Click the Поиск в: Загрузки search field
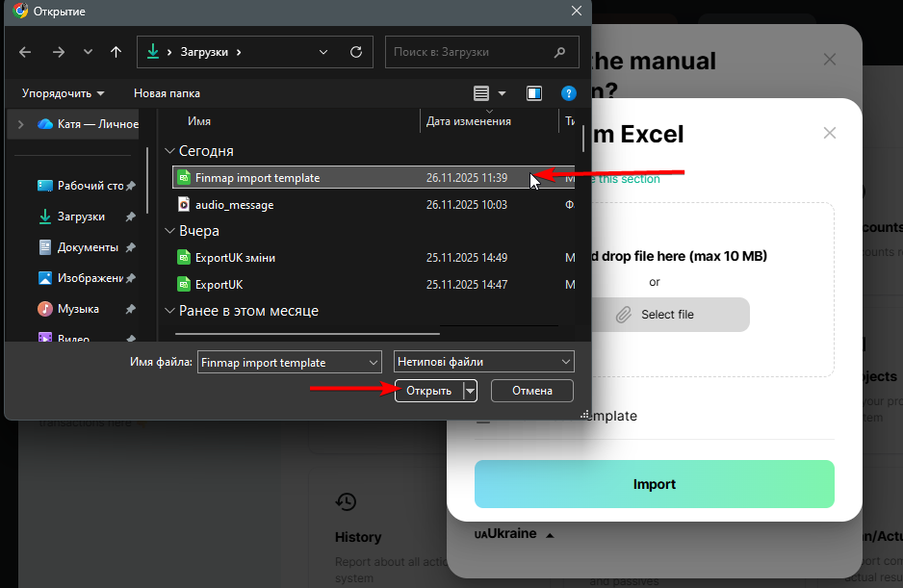The width and height of the screenshot is (903, 588). pyautogui.click(x=472, y=52)
